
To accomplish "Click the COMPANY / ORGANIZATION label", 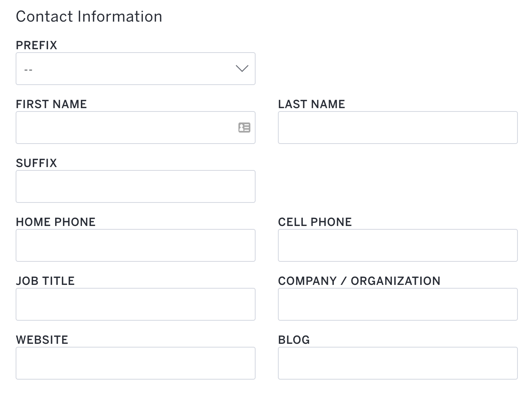I will 359,281.
